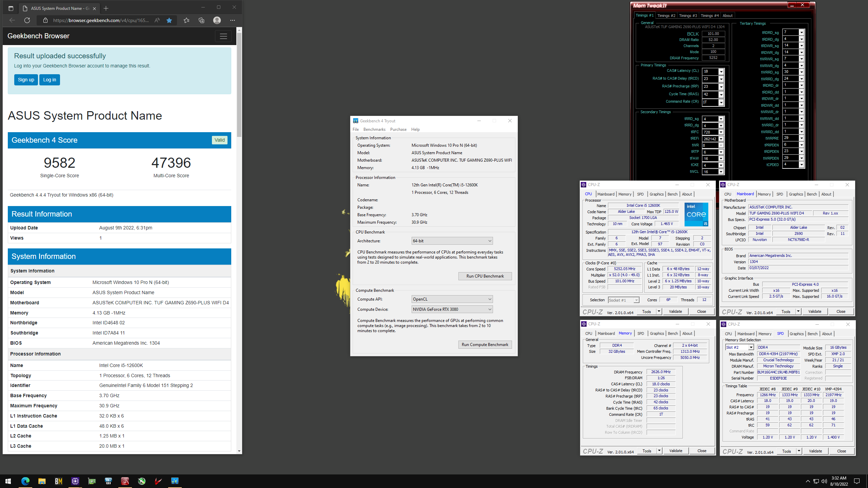Expand the Compute API OpenCL dropdown

(x=452, y=299)
